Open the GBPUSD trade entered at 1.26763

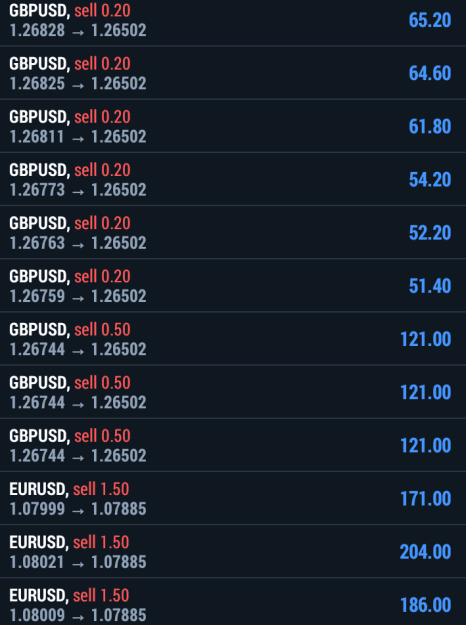click(233, 232)
